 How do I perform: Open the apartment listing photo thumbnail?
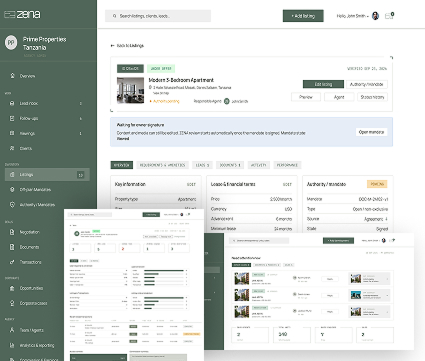point(130,90)
